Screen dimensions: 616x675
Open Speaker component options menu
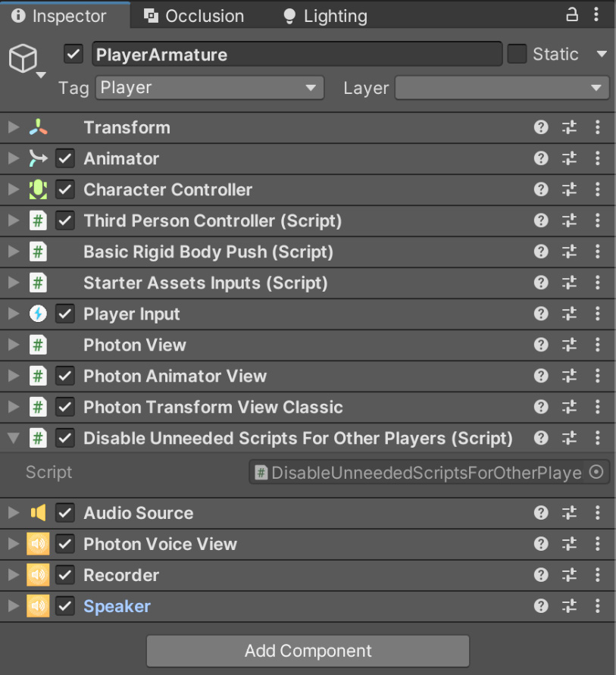pos(598,606)
